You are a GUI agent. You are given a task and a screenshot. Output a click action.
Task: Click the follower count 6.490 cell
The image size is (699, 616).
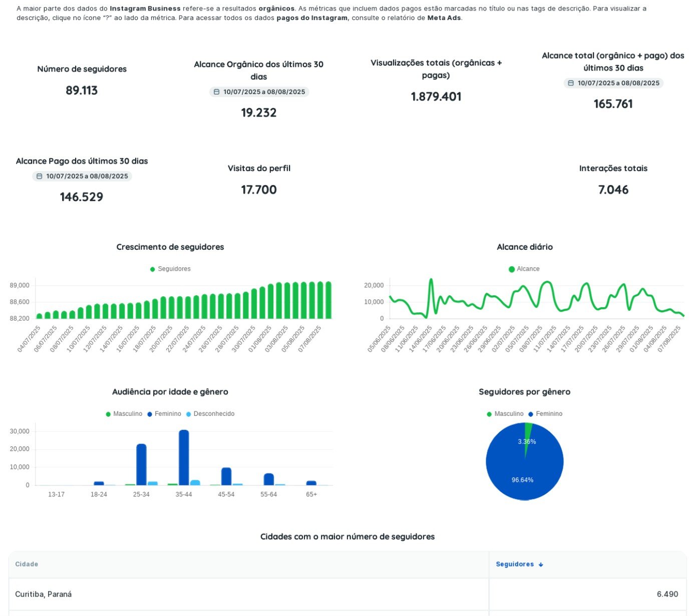667,594
